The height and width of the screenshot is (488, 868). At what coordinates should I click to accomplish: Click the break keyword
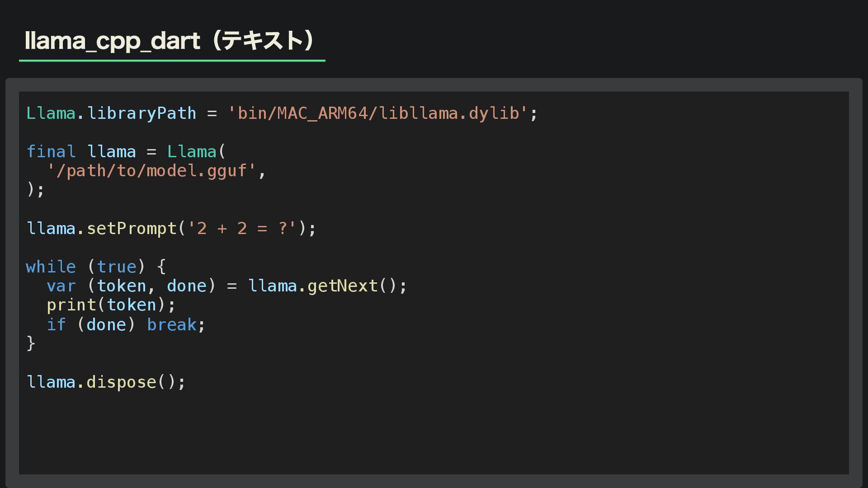click(x=172, y=325)
